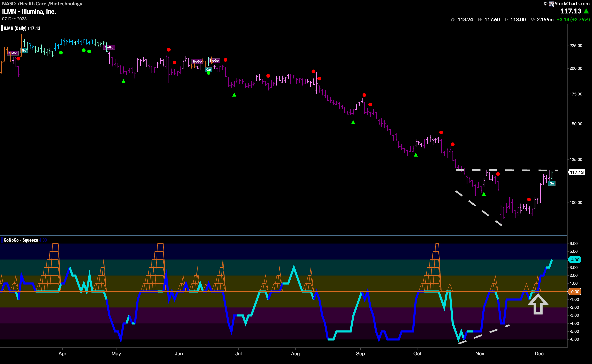Image resolution: width=592 pixels, height=364 pixels.
Task: Click the high value 117.60
Action: (492, 19)
